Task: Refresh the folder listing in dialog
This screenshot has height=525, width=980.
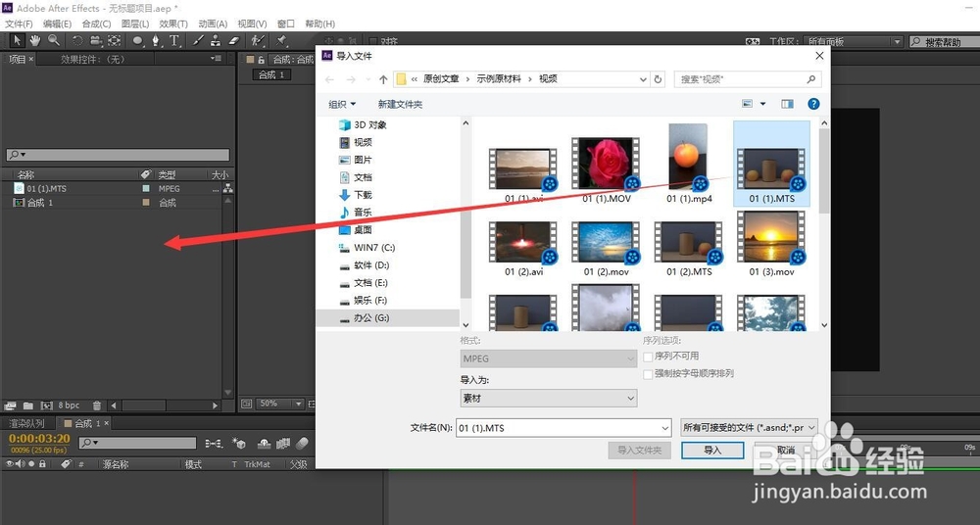Action: click(658, 79)
